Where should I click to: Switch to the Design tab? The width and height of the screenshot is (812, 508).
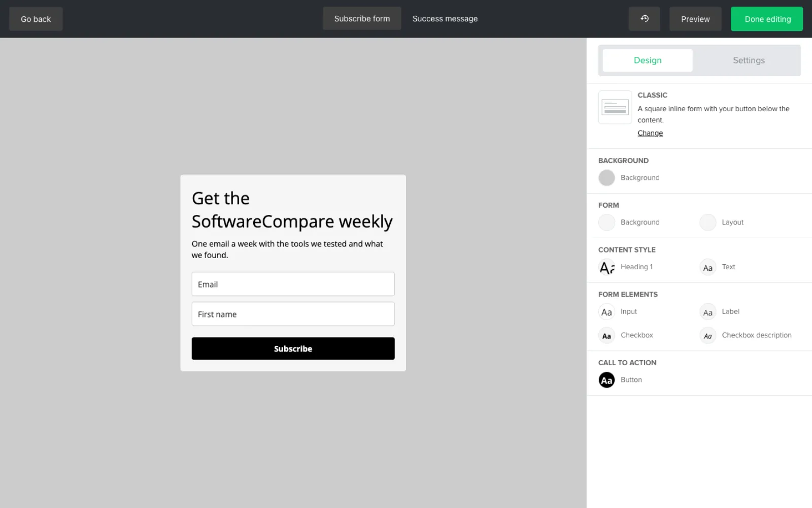coord(648,60)
